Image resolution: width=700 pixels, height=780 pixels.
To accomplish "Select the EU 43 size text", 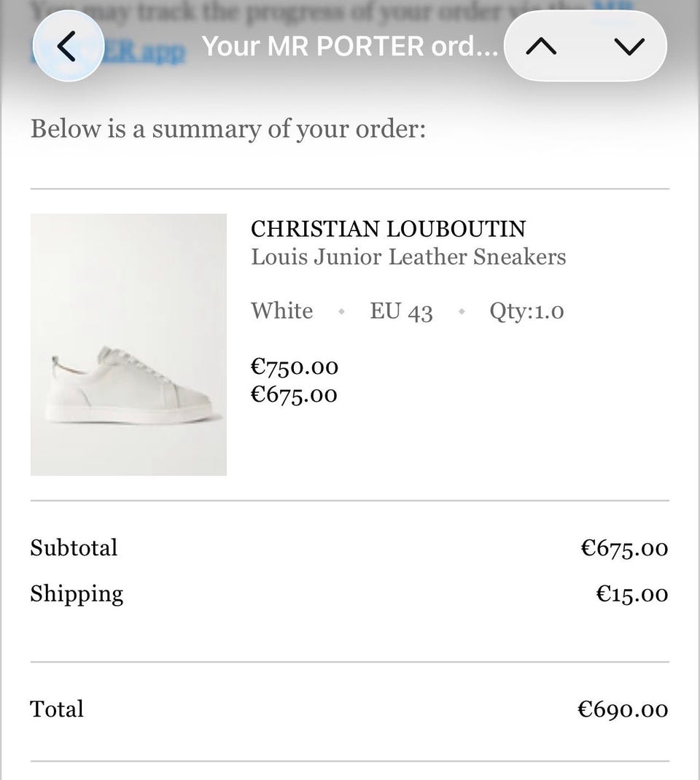I will pos(401,311).
